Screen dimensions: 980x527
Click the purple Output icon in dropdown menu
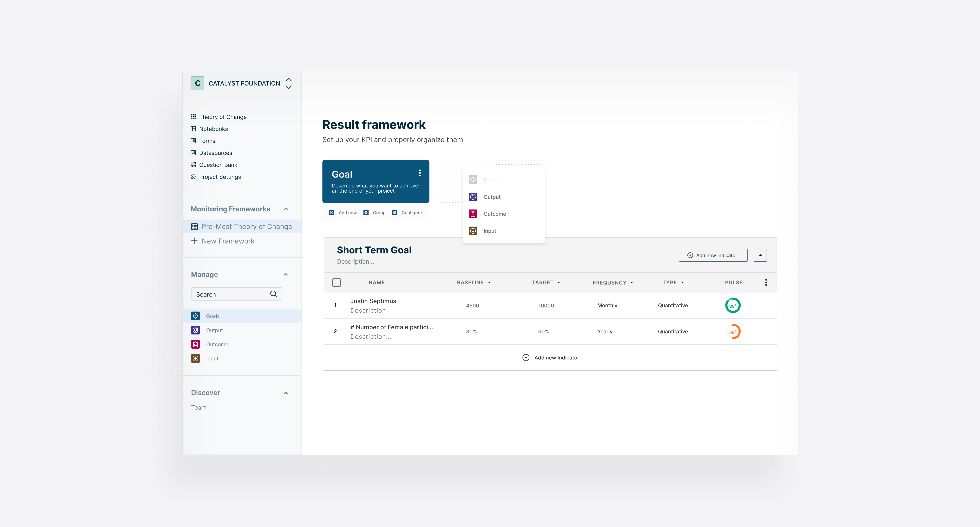pos(473,197)
